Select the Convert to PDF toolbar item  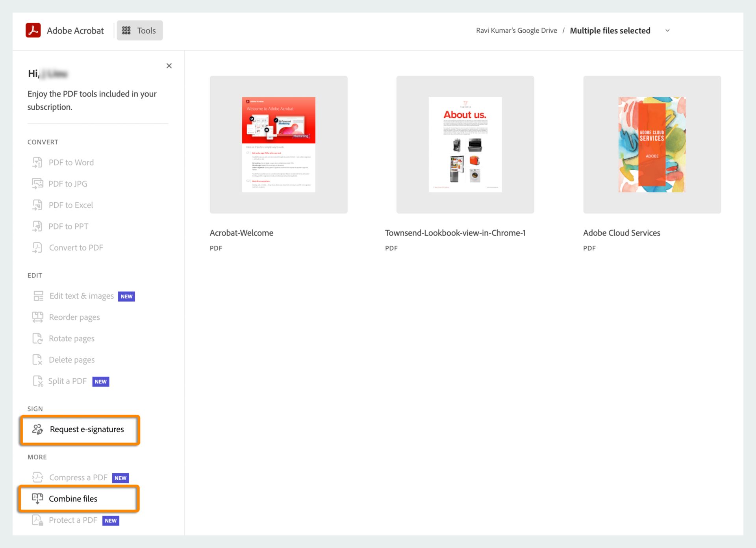click(x=76, y=247)
